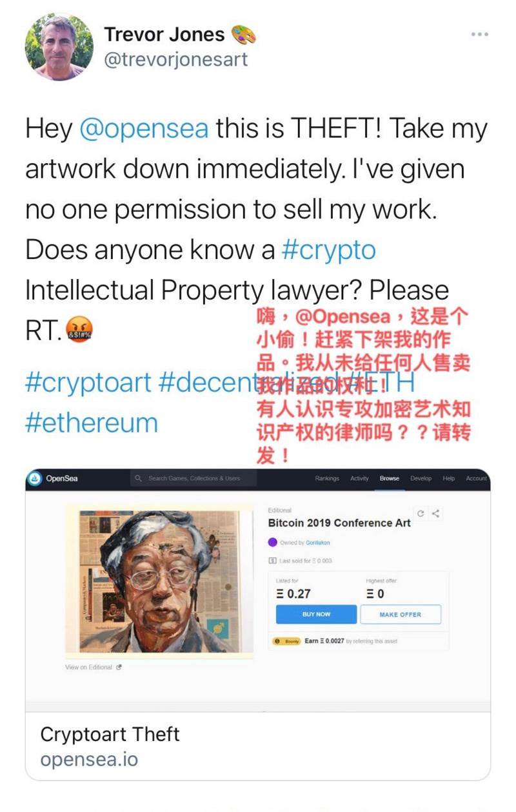Image resolution: width=516 pixels, height=812 pixels.
Task: Click the OpenSea logo icon
Action: pyautogui.click(x=34, y=478)
